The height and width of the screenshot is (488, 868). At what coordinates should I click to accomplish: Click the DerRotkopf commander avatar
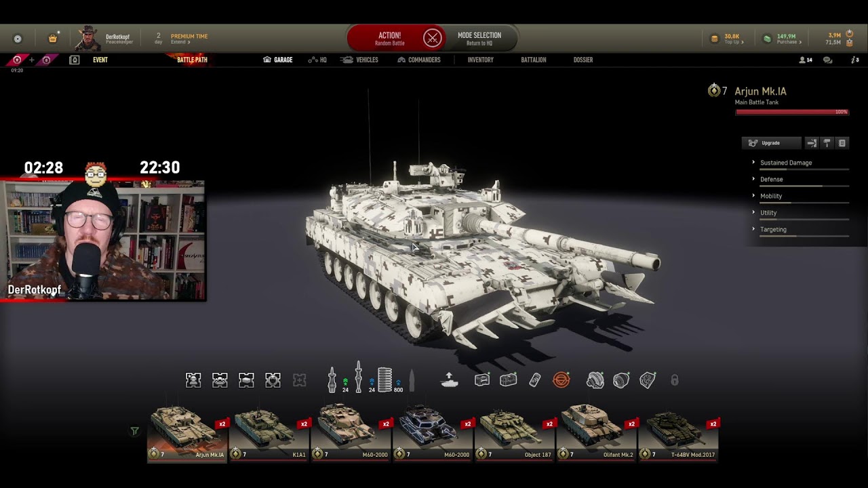(87, 39)
